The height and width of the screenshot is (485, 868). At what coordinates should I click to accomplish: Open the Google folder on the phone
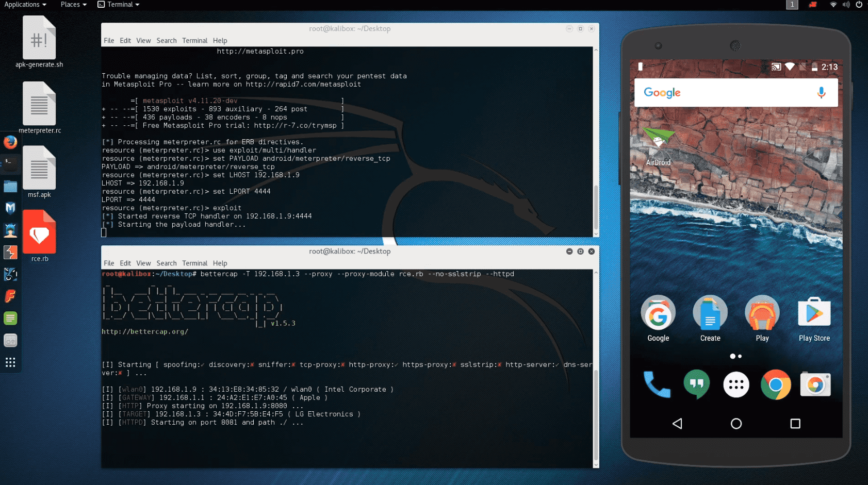point(658,318)
